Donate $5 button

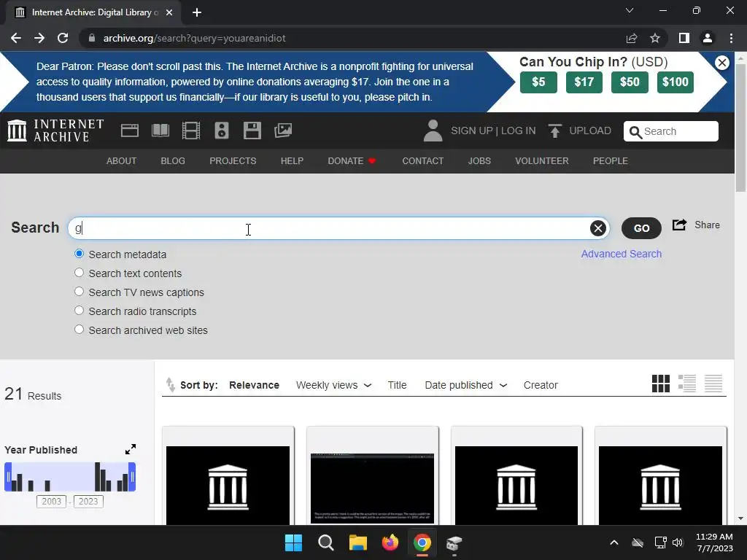tap(538, 82)
